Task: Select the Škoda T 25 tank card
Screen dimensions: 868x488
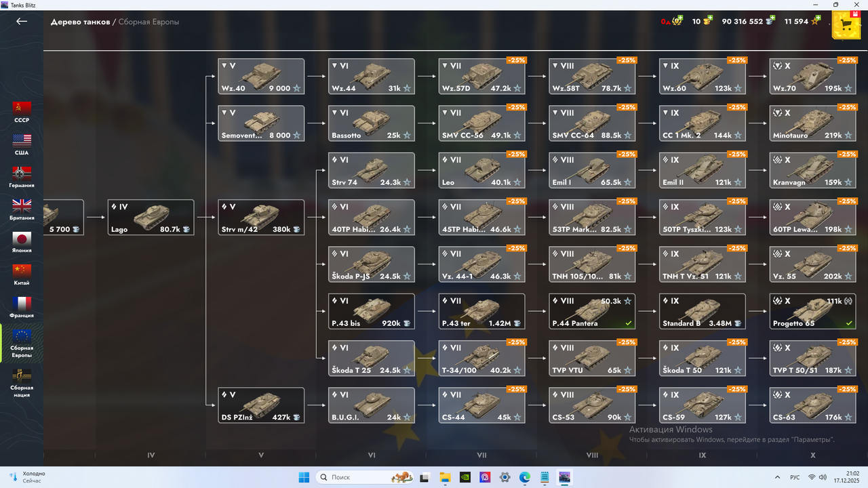Action: click(x=372, y=359)
